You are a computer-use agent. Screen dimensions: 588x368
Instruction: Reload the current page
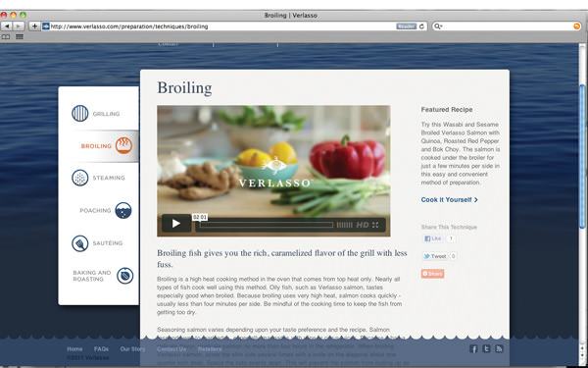[x=421, y=26]
